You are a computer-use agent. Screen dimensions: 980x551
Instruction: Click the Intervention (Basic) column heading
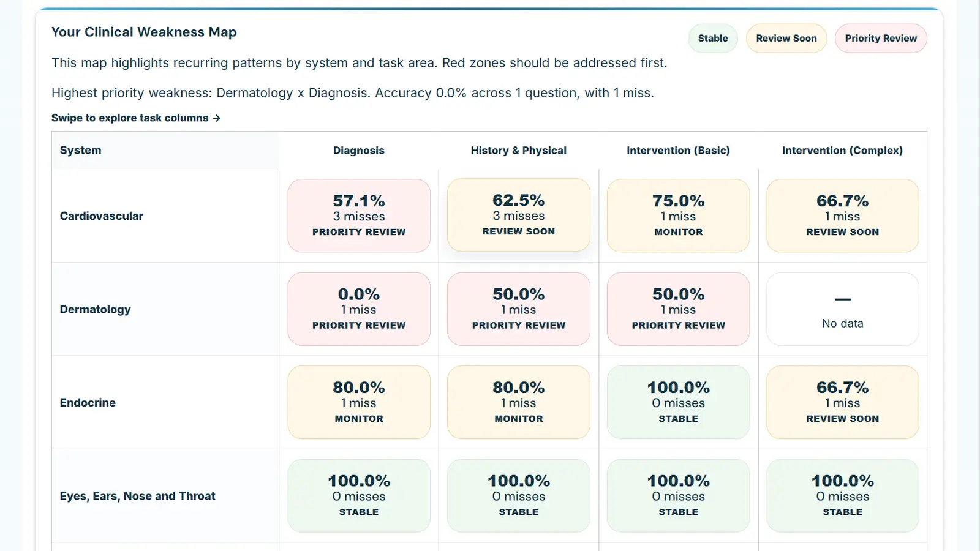click(678, 150)
